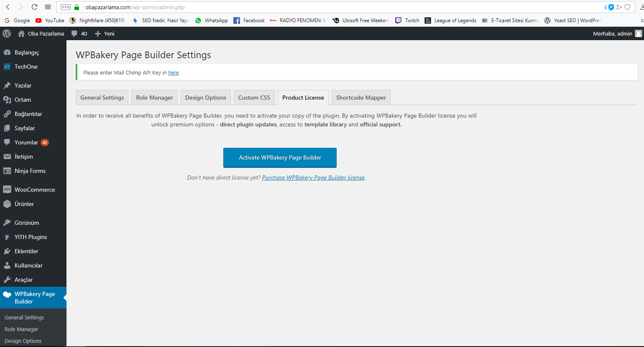The height and width of the screenshot is (347, 644).
Task: Open the Yeni (new) menu
Action: (x=105, y=33)
